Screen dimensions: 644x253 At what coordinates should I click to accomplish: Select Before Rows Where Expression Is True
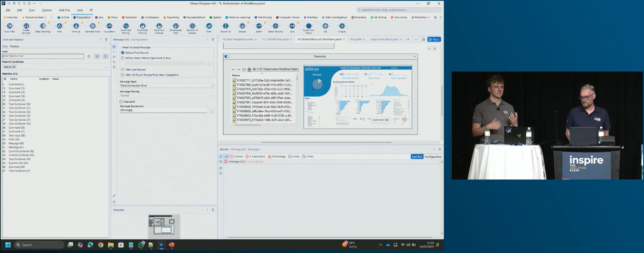tap(123, 58)
